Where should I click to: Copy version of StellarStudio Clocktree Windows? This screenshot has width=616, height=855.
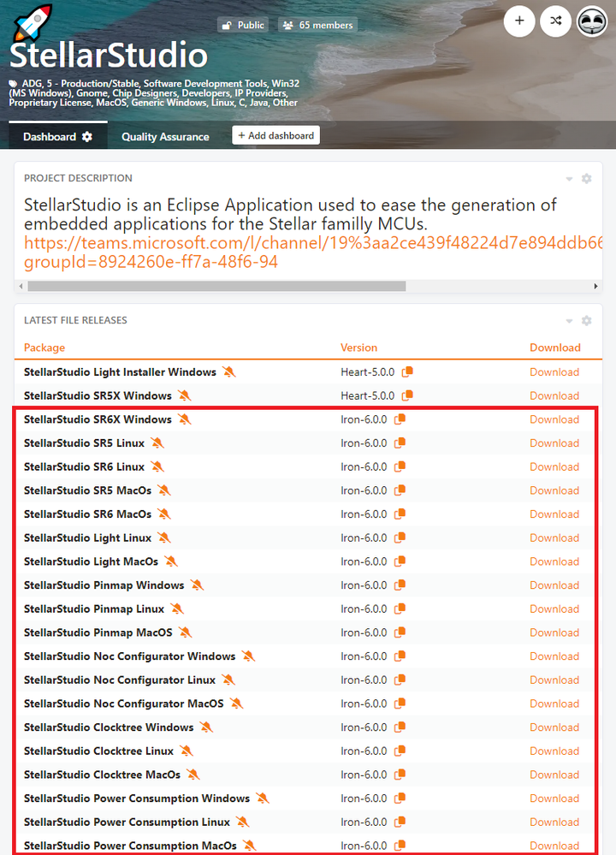tap(400, 727)
